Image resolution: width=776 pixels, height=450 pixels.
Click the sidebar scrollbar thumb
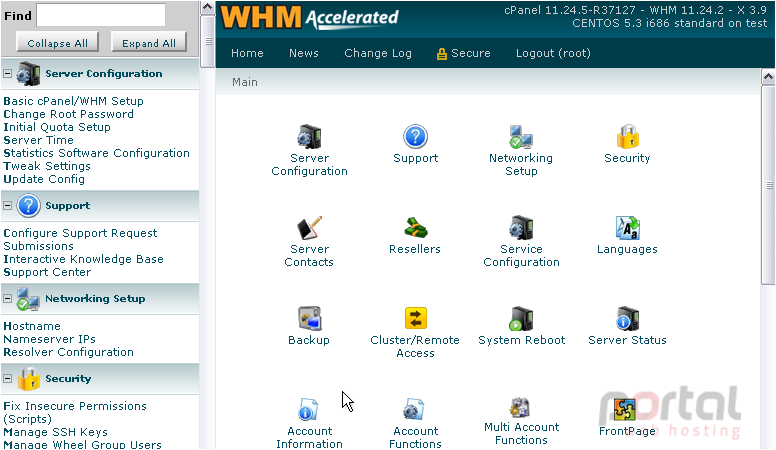208,42
